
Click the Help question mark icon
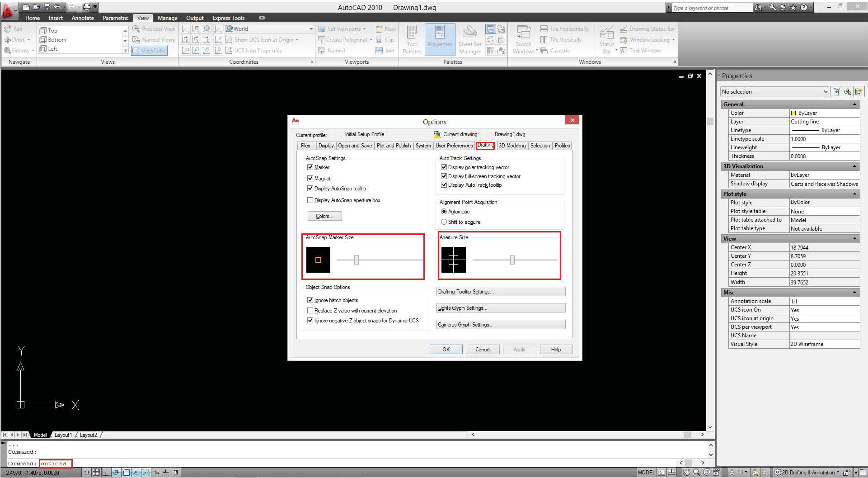click(x=803, y=7)
